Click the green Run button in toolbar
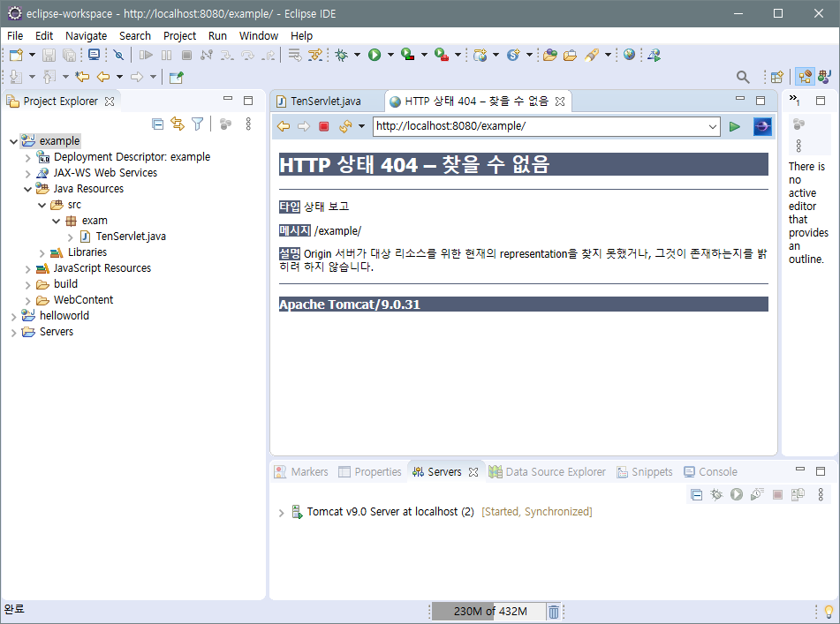This screenshot has height=624, width=840. 375,55
